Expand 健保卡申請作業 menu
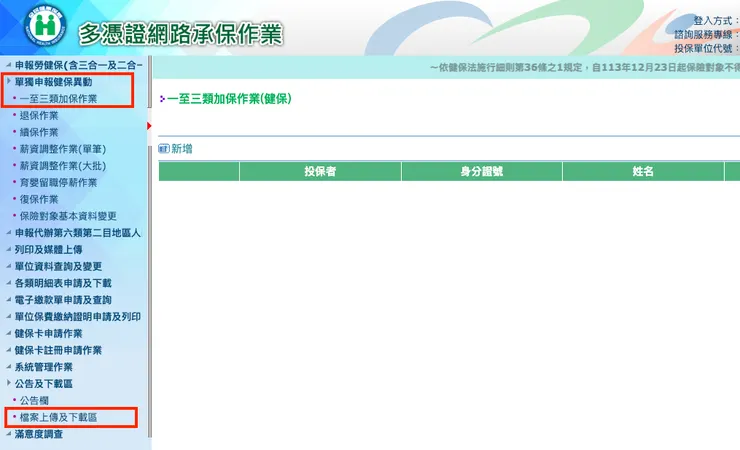 coord(48,333)
